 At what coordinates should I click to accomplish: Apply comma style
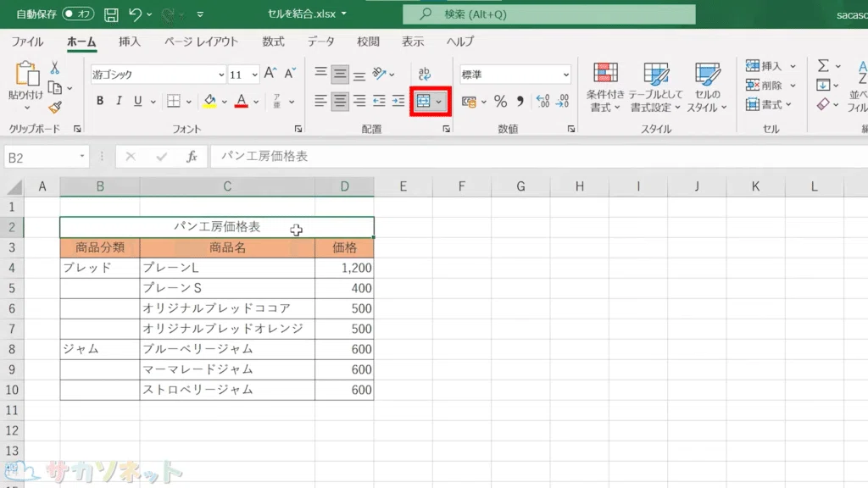coord(520,102)
